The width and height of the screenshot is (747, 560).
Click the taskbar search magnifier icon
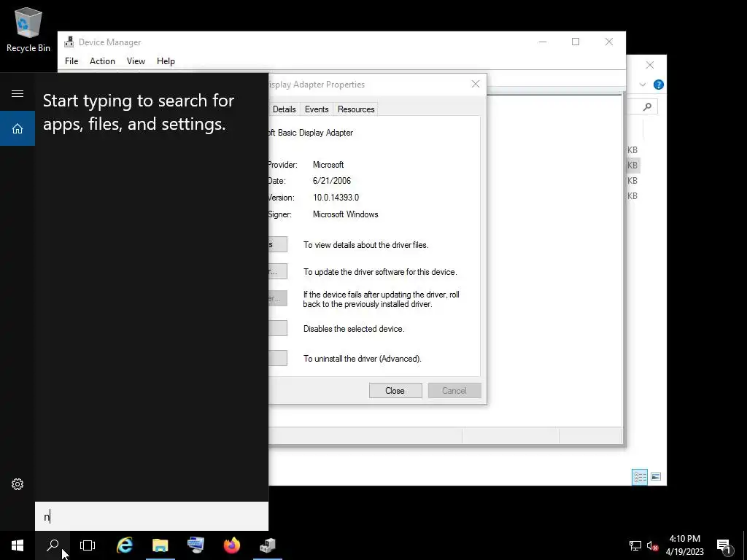(x=53, y=545)
